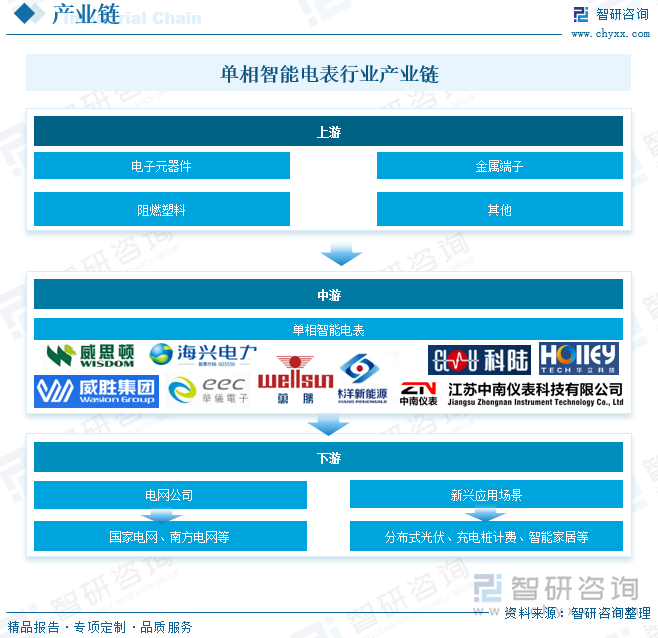Click the Clou 科陆 logo
Image resolution: width=658 pixels, height=638 pixels.
click(479, 360)
